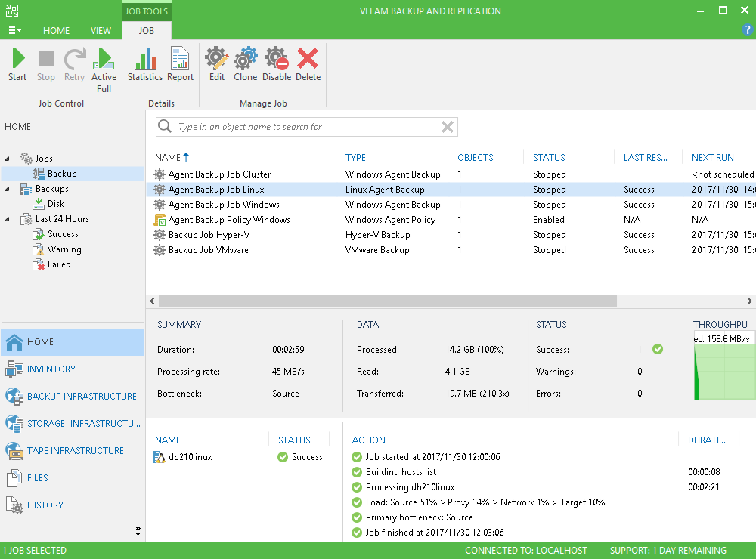756x559 pixels.
Task: Open the HISTORY view
Action: [x=73, y=505]
